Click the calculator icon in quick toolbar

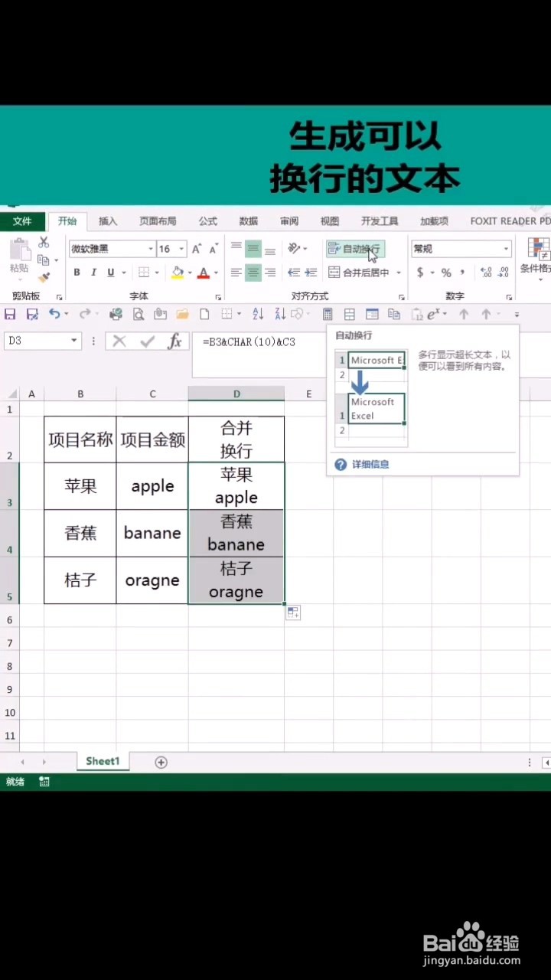(328, 314)
